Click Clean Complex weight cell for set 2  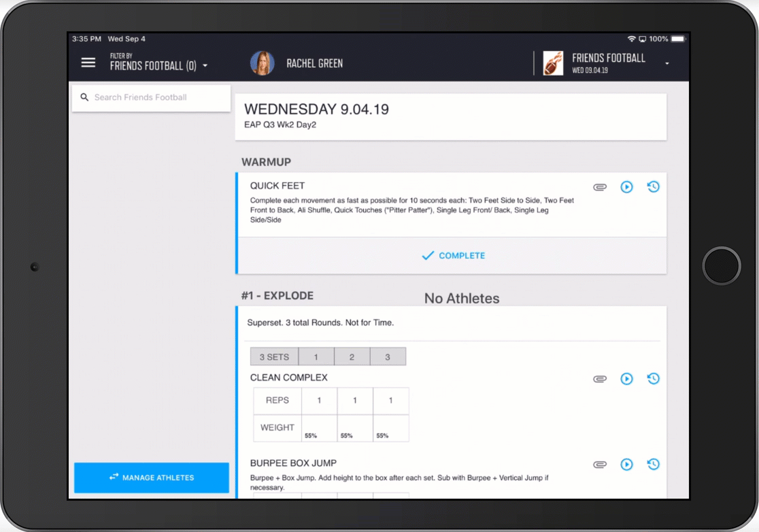pos(355,428)
